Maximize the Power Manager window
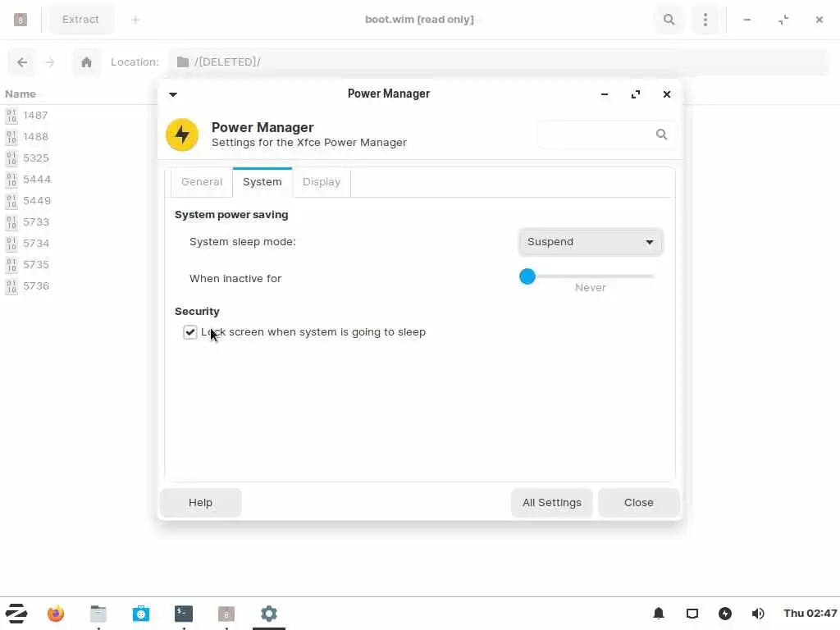The height and width of the screenshot is (630, 840). point(636,94)
